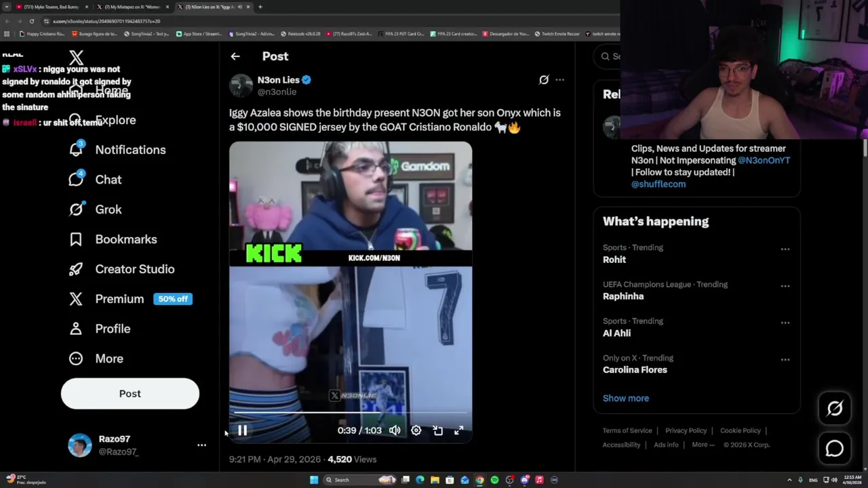Click the Razo97 profile avatar

(x=80, y=445)
